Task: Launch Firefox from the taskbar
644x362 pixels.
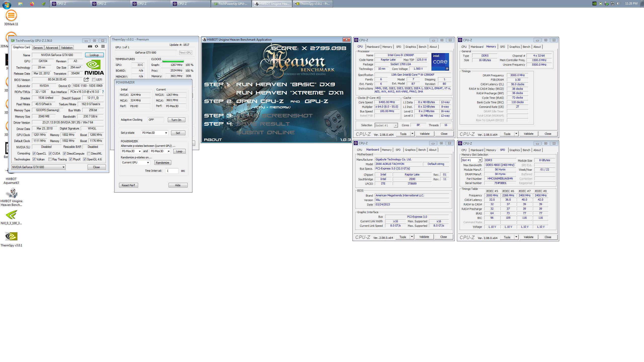Action: tap(32, 4)
